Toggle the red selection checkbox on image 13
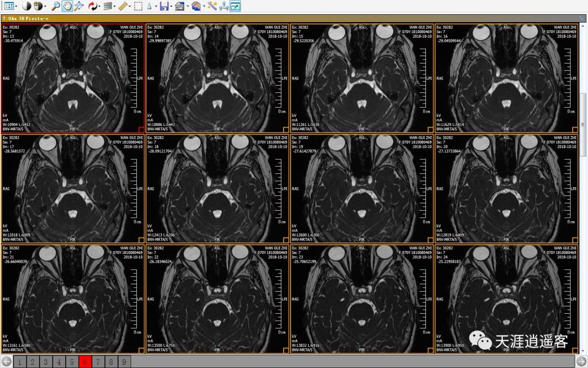The image size is (588, 368). 141,129
